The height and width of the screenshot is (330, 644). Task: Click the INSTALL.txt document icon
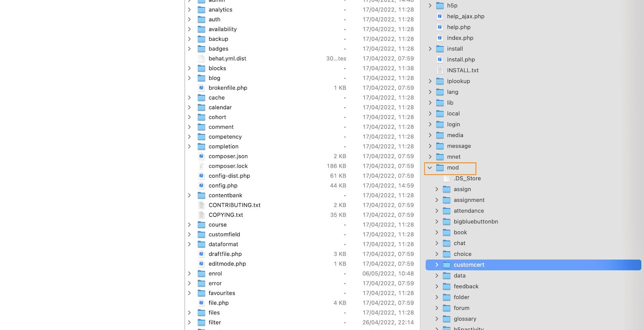(440, 71)
